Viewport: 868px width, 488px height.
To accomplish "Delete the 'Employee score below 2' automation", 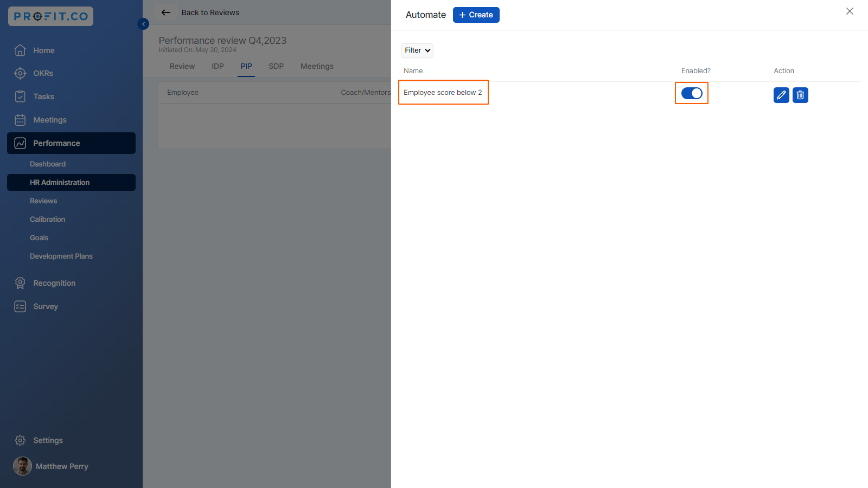I will click(800, 95).
